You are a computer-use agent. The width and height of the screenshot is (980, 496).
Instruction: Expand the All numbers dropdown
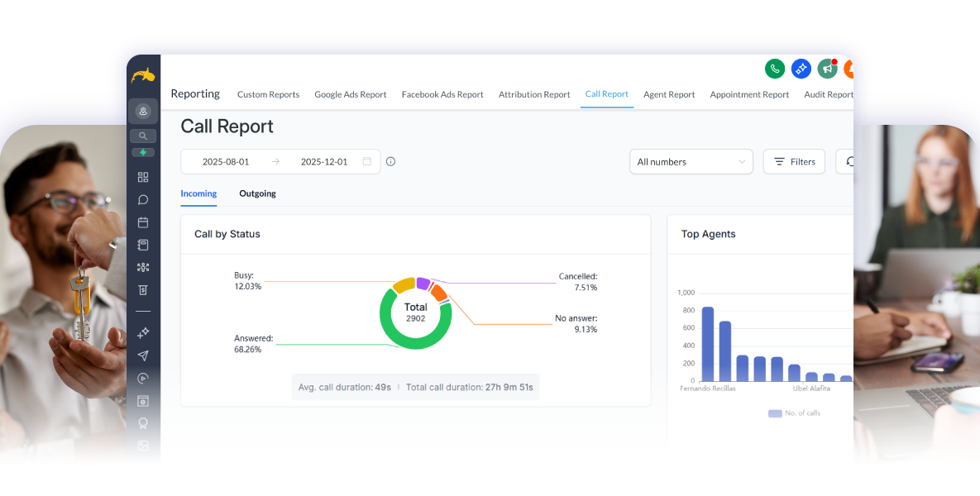691,162
